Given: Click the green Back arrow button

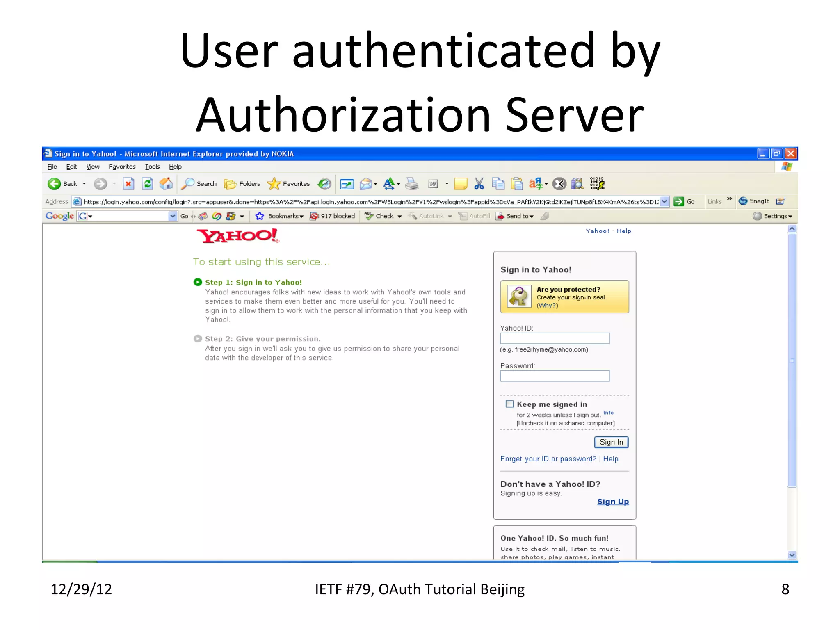Looking at the screenshot, I should (54, 184).
